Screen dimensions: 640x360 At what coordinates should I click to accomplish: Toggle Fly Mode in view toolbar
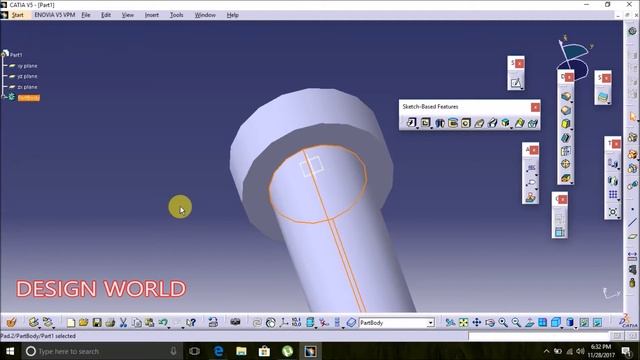click(x=450, y=322)
